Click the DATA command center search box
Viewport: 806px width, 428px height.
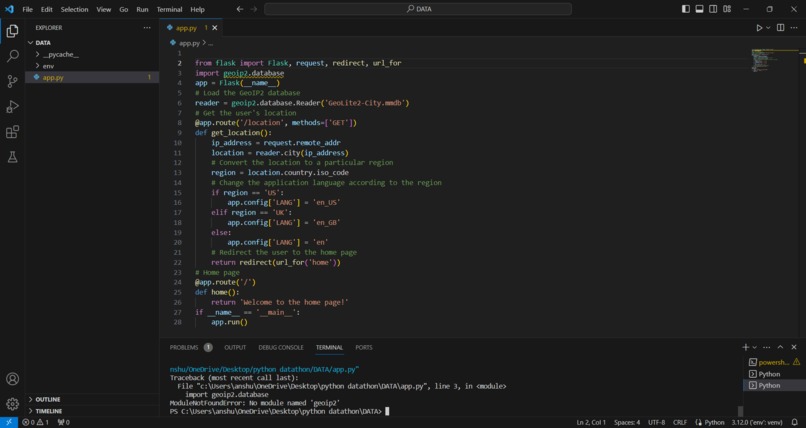tap(418, 9)
